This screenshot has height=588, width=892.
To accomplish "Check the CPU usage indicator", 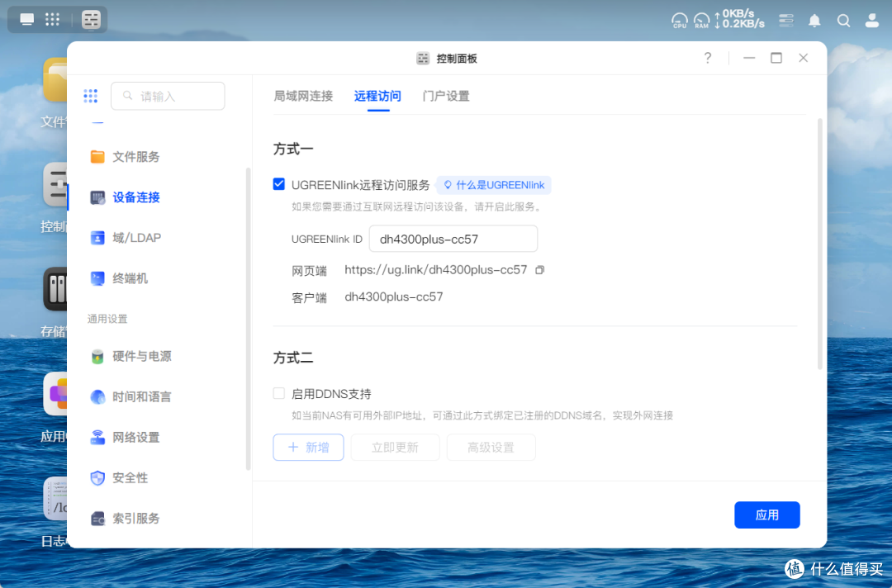I will (680, 21).
